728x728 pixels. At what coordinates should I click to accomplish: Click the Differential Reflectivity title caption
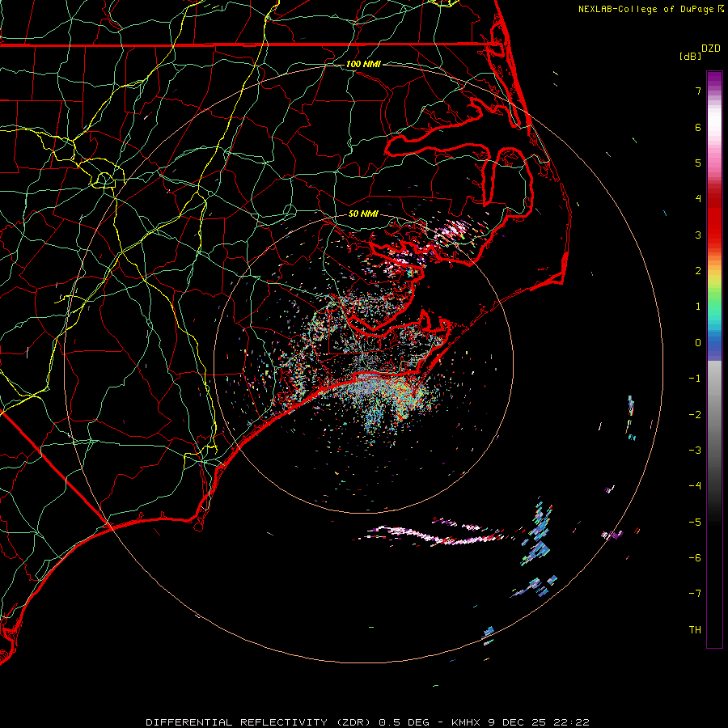(367, 722)
